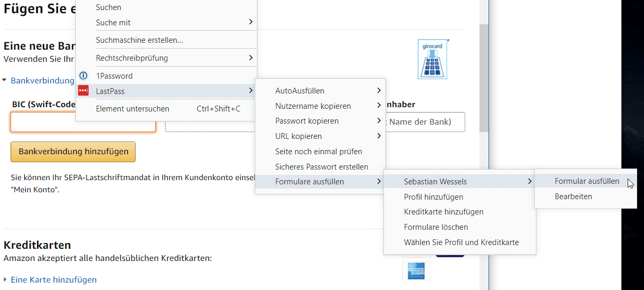This screenshot has height=290, width=644.
Task: Click the Bankverbindung hinzufügen button
Action: pos(73,152)
